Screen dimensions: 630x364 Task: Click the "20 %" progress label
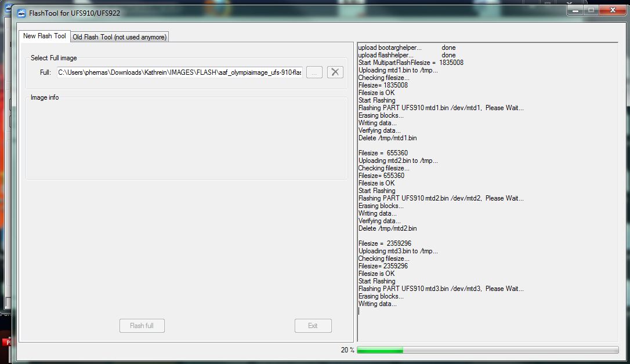(347, 350)
